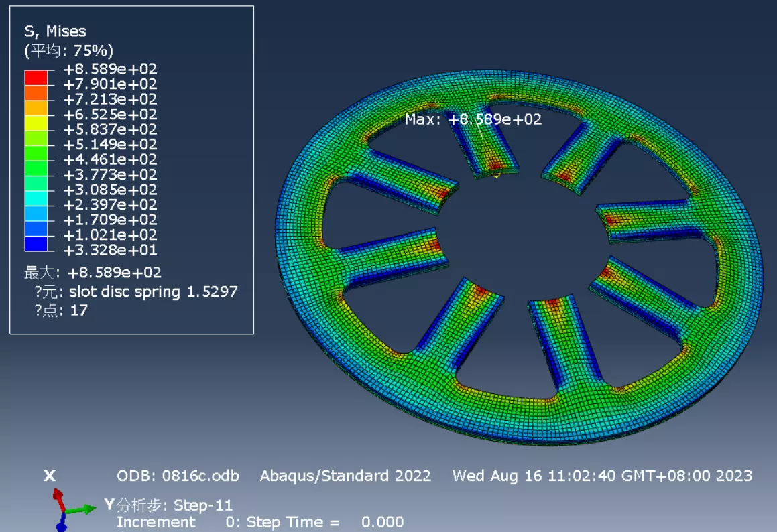Image resolution: width=777 pixels, height=532 pixels.
Task: Click the legend value +3.085e+02
Action: [110, 190]
